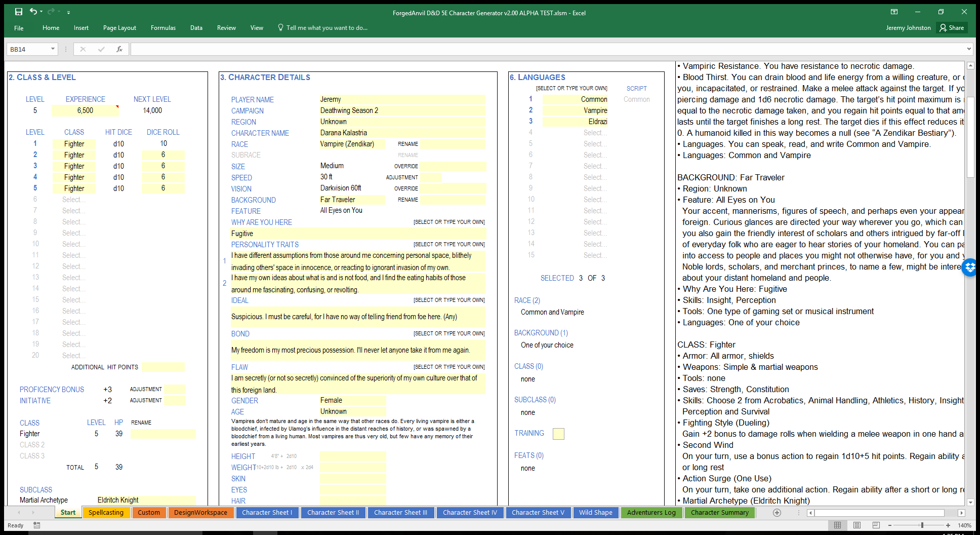
Task: Click the horizontal scrollbar thumb
Action: coord(879,513)
